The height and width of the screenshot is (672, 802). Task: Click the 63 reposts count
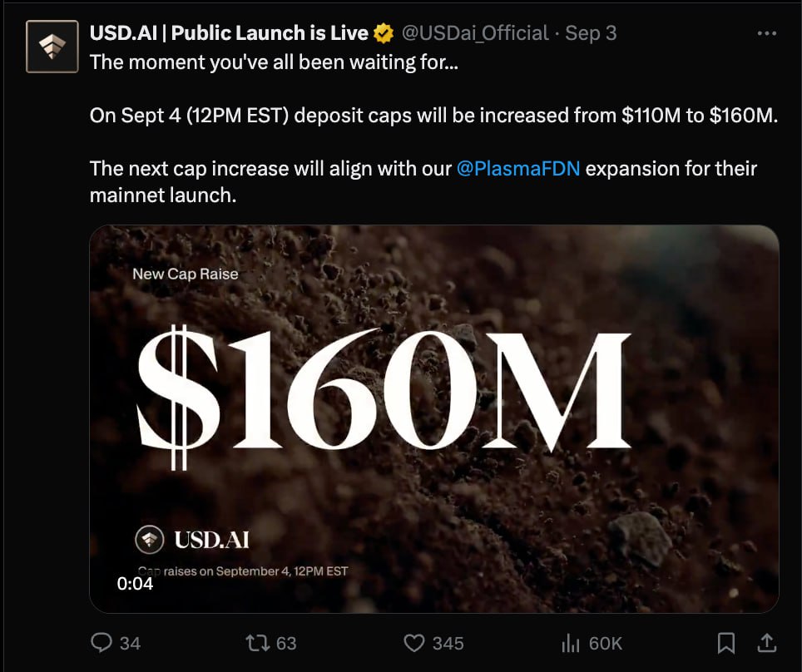tap(286, 644)
